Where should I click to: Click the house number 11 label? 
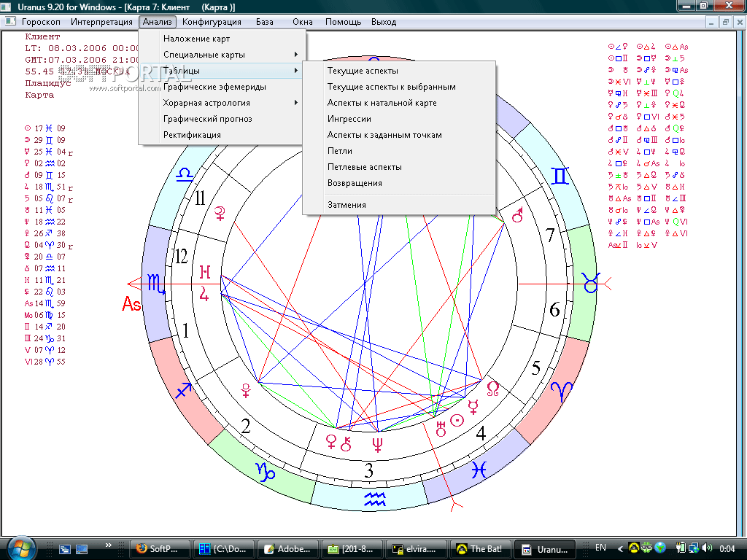pyautogui.click(x=200, y=198)
